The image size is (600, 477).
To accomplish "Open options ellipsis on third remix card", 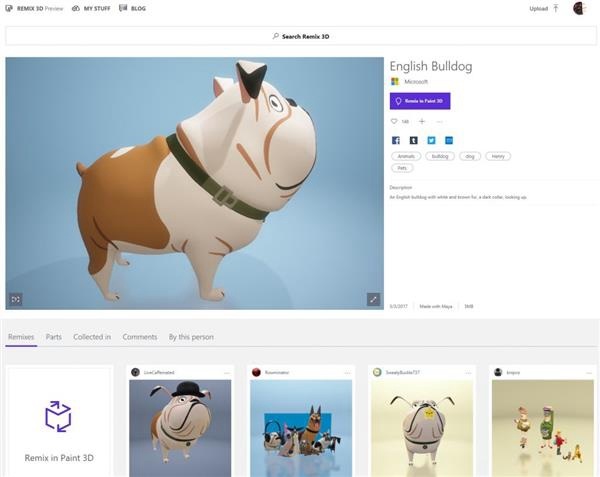I will click(468, 373).
